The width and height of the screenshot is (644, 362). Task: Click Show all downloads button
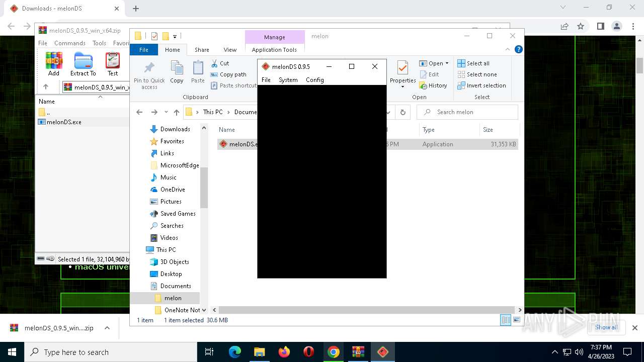coord(606,327)
